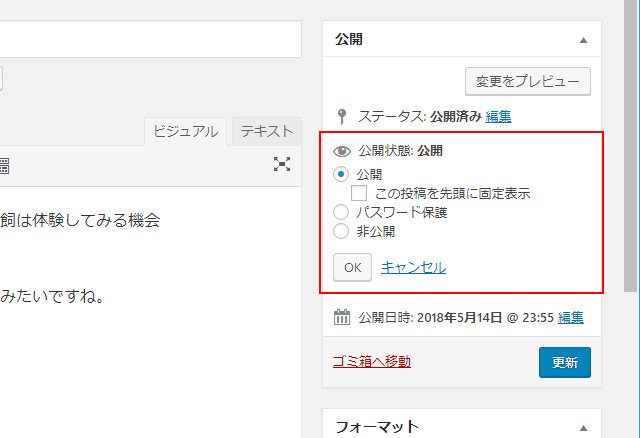Viewport: 640px width, 438px height.
Task: Click the text 飼は体験してみる機会 in editor
Action: click(80, 220)
